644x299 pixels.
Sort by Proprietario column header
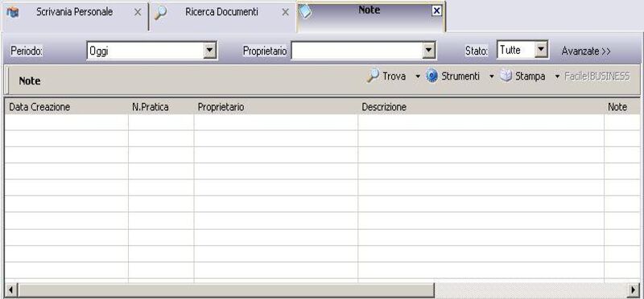click(x=276, y=107)
